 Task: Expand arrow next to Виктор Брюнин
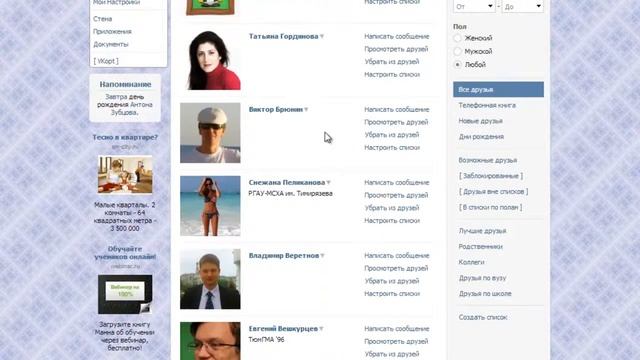306,109
